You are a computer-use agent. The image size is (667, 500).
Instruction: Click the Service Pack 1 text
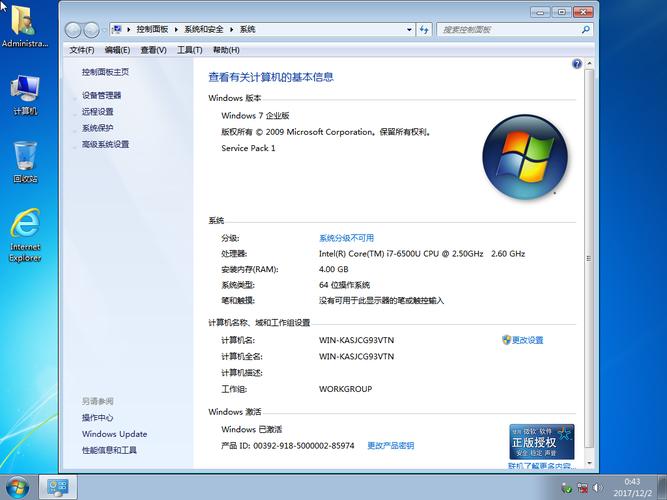248,148
